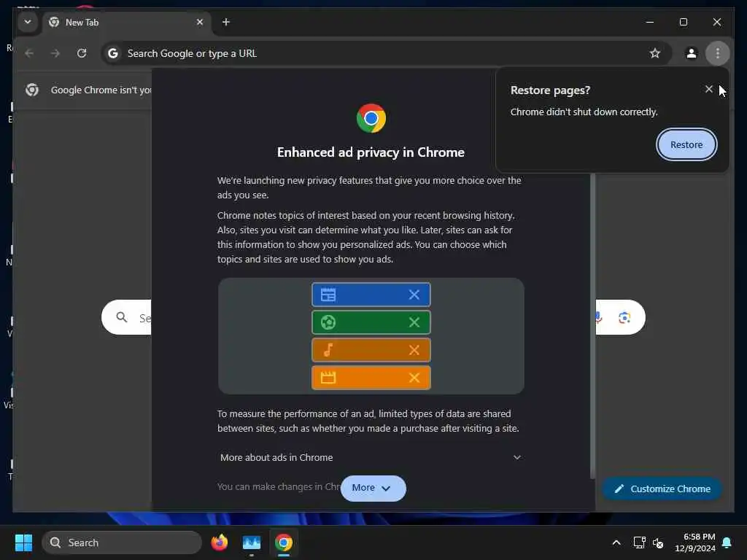Click the blue news topic icon
The height and width of the screenshot is (560, 747).
(x=328, y=295)
